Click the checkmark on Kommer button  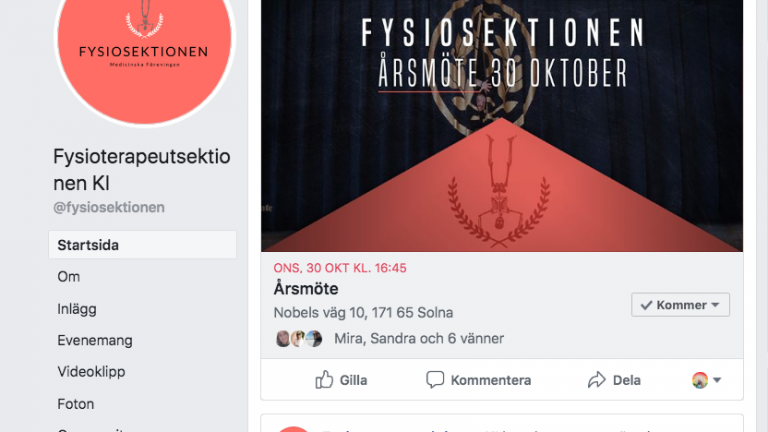646,305
